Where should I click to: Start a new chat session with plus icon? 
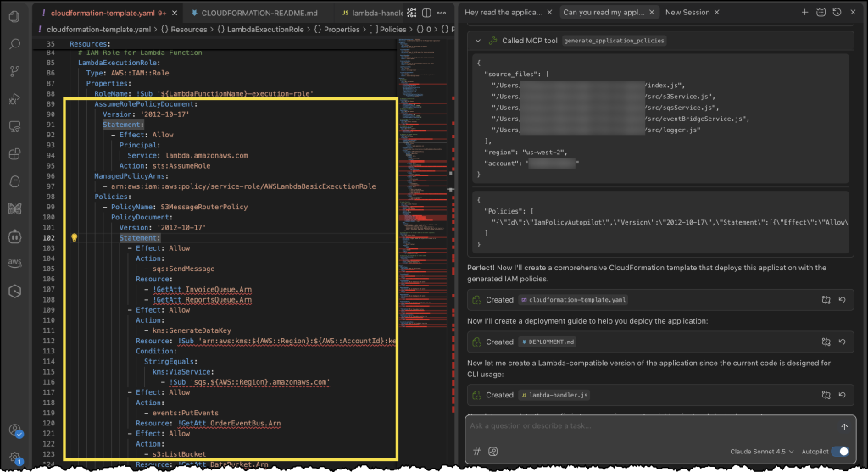[x=805, y=13]
